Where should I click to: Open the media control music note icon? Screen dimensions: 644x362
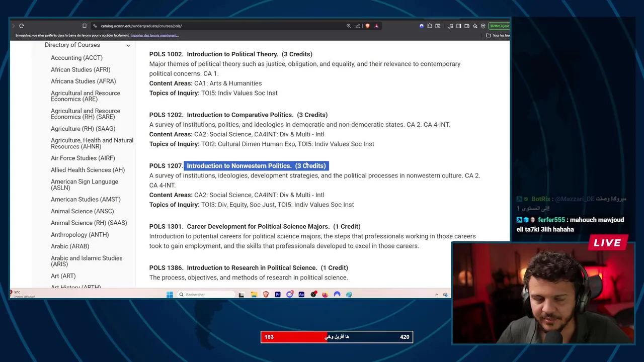coord(451,26)
